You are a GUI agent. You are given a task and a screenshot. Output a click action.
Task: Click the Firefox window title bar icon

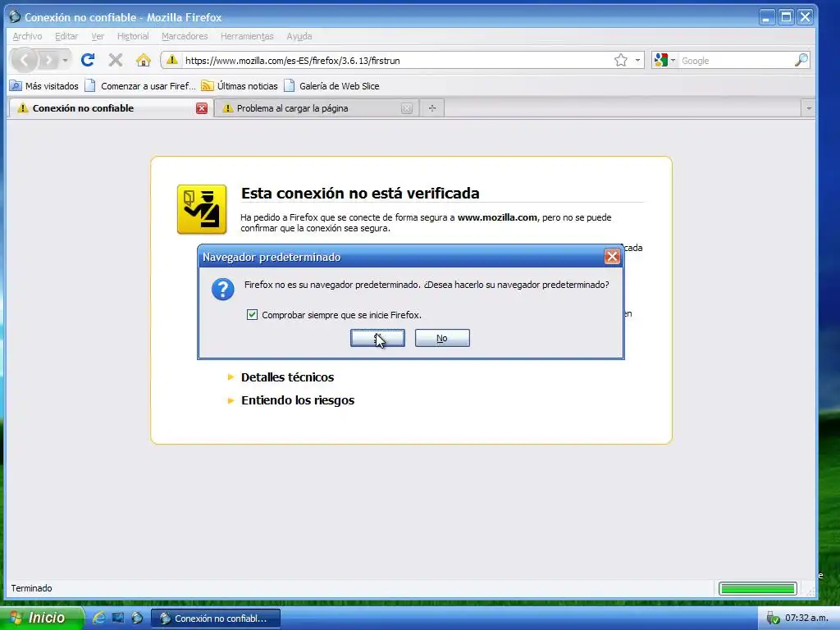[15, 16]
